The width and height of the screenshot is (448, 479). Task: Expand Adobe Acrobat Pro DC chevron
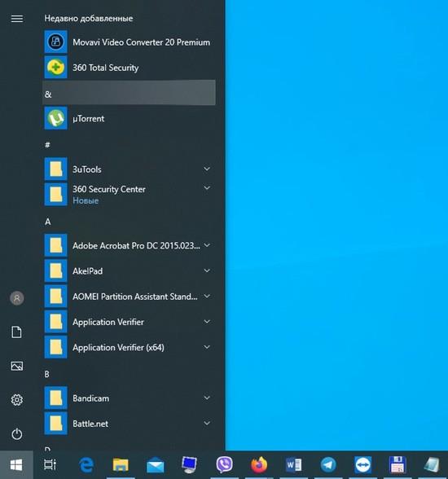pos(207,245)
